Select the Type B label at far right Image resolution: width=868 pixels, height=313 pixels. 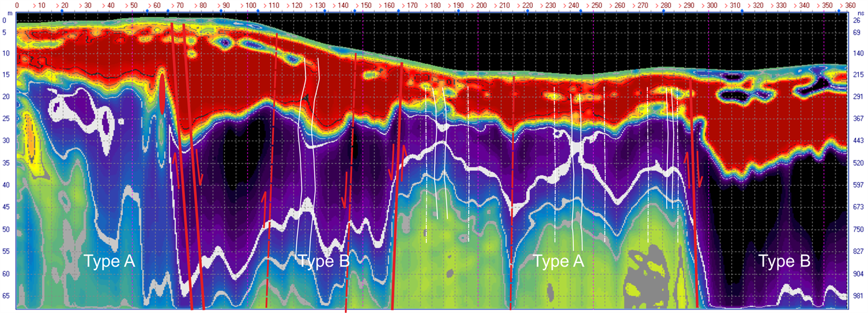point(784,261)
